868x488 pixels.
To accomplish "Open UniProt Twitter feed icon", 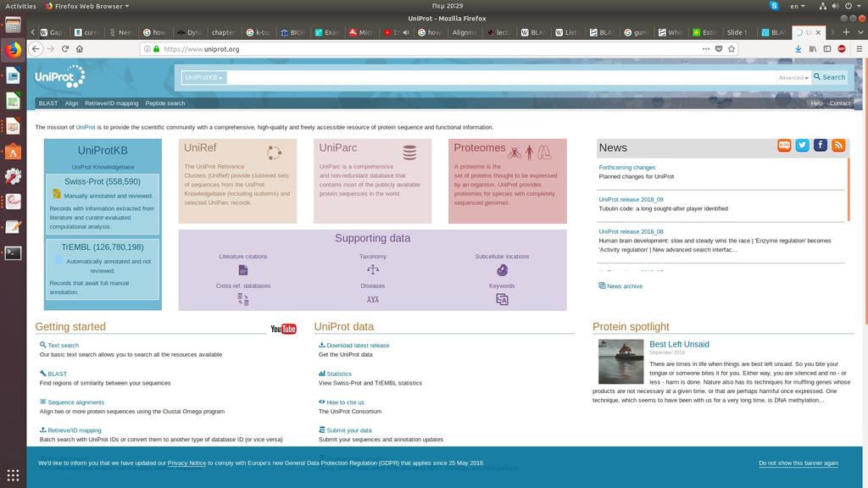I will click(x=802, y=146).
